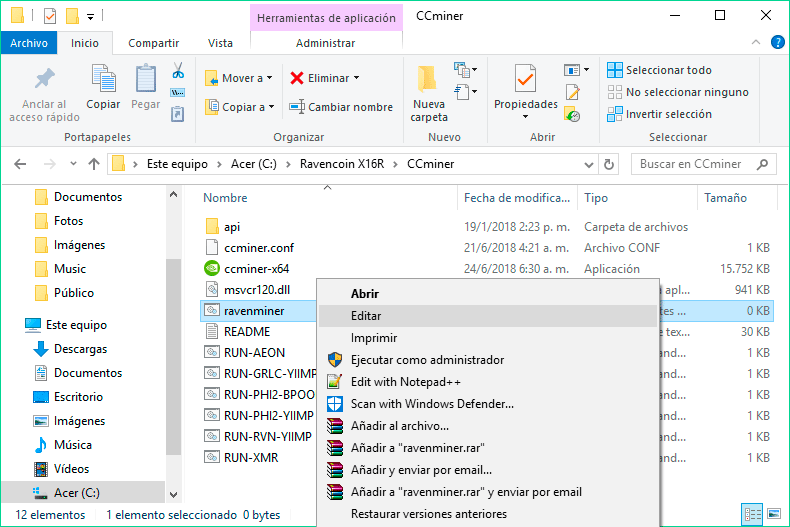Switch to the Compartir tab

point(154,43)
